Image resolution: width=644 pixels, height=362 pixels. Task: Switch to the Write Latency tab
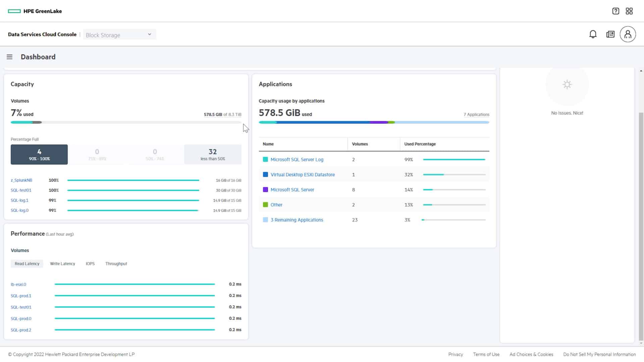tap(62, 264)
